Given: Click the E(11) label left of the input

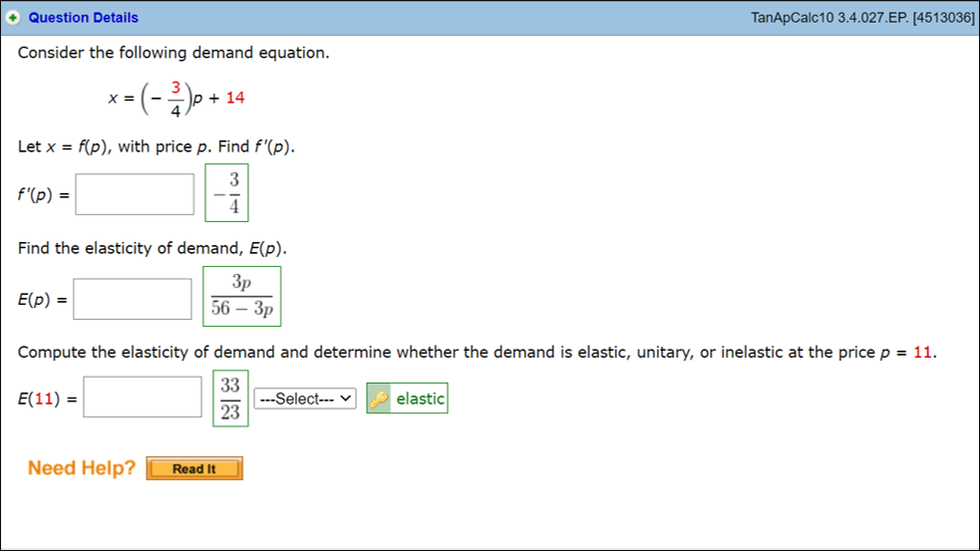Looking at the screenshot, I should click(x=44, y=400).
